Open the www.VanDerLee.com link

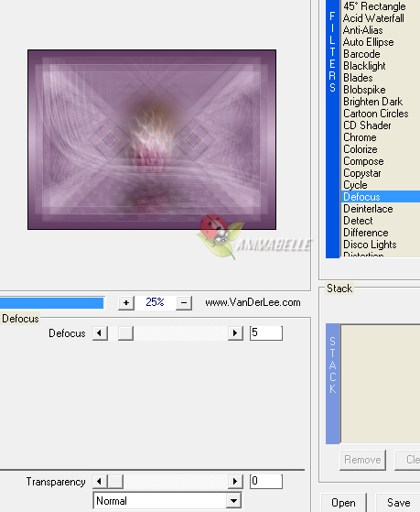click(x=253, y=302)
